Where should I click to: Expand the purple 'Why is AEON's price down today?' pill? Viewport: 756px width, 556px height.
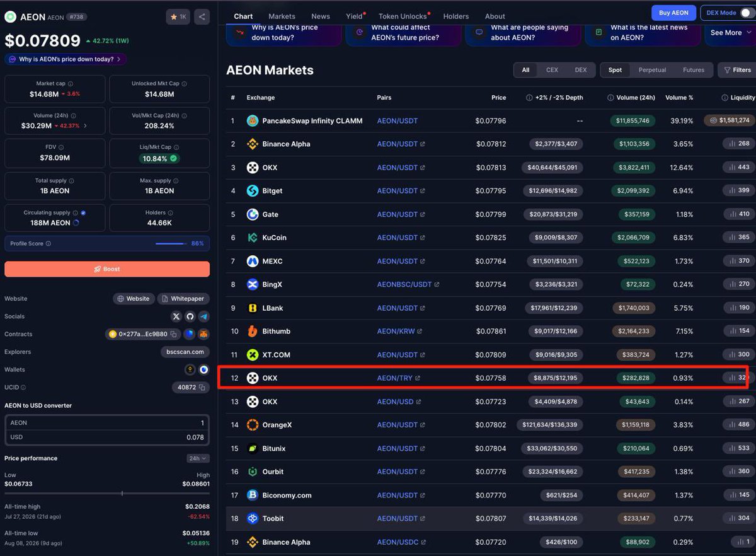pyautogui.click(x=66, y=59)
